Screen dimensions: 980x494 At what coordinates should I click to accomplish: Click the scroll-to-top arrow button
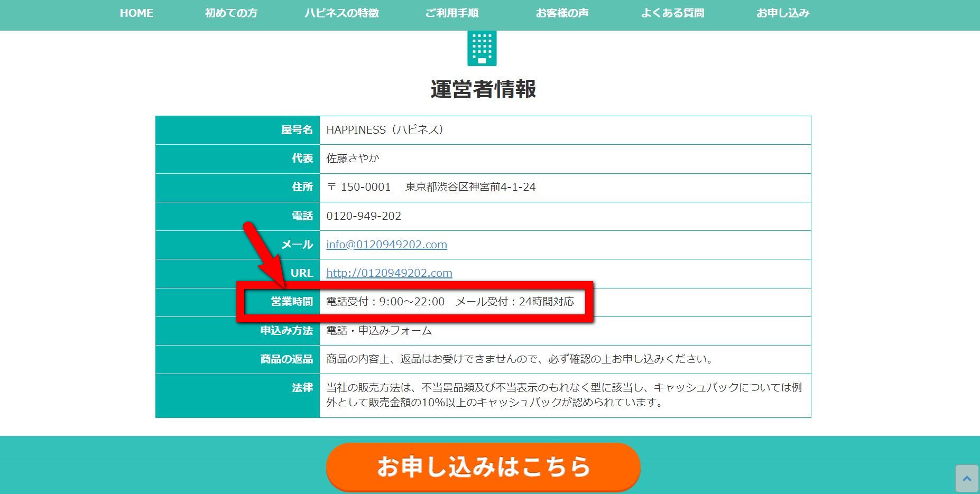[967, 479]
